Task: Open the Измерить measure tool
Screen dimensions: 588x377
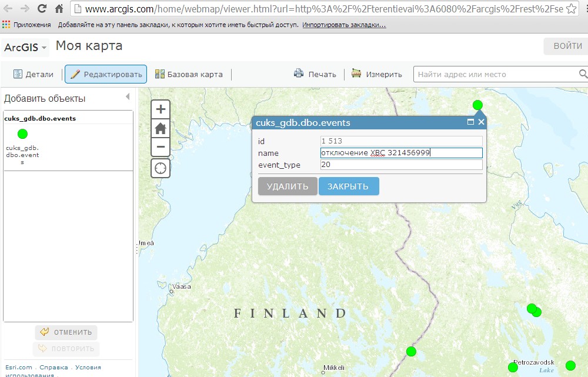Action: point(377,75)
